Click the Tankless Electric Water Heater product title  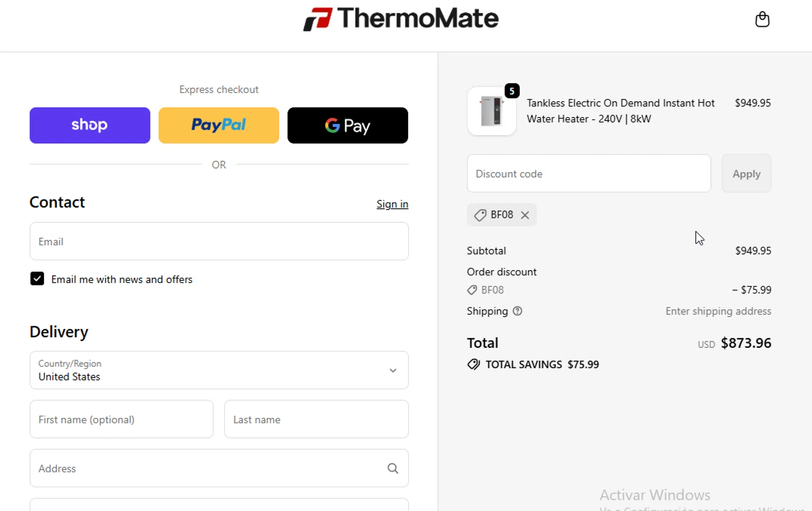point(621,111)
